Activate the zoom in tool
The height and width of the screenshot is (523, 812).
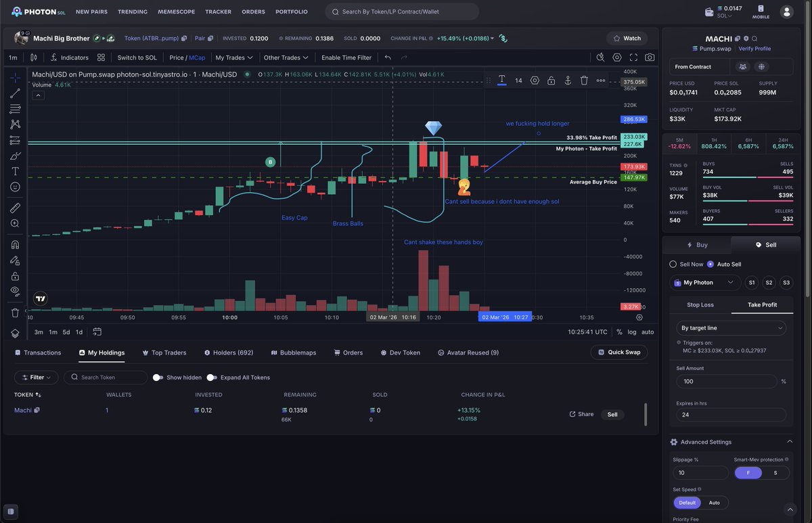(x=15, y=223)
